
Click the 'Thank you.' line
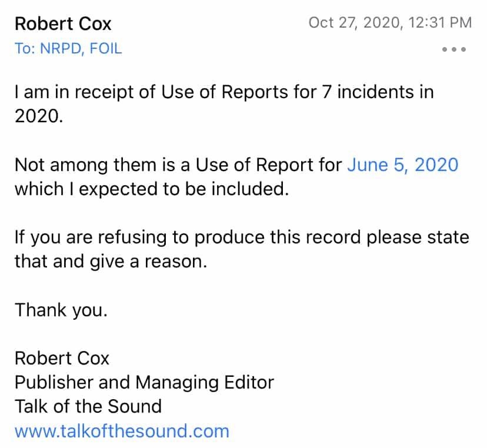[x=61, y=309]
